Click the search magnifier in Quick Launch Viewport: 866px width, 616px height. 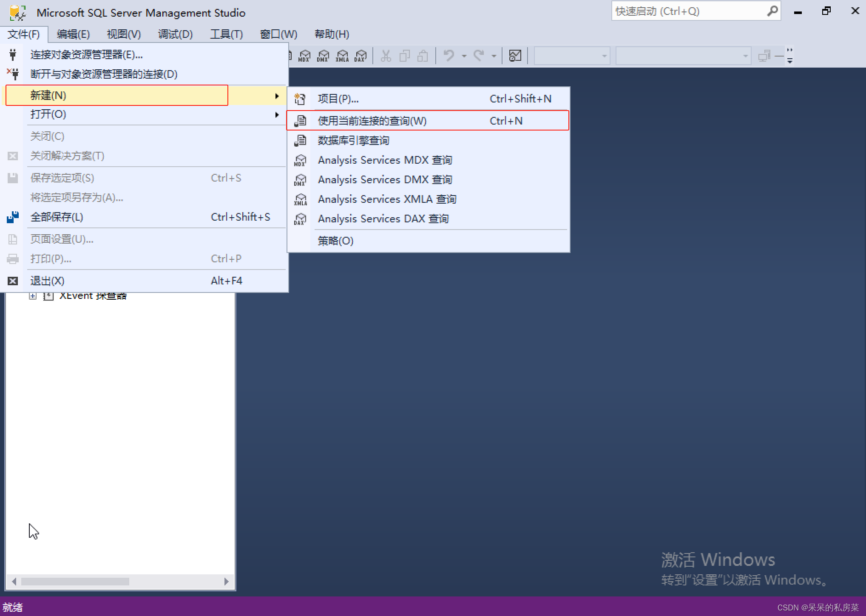click(x=772, y=11)
